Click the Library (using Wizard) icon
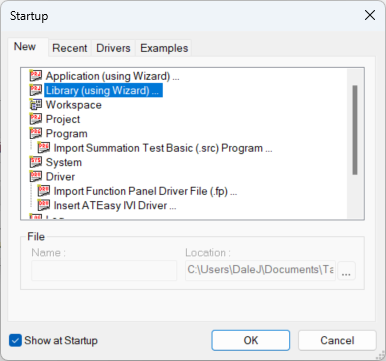Image resolution: width=386 pixels, height=361 pixels. coord(36,90)
